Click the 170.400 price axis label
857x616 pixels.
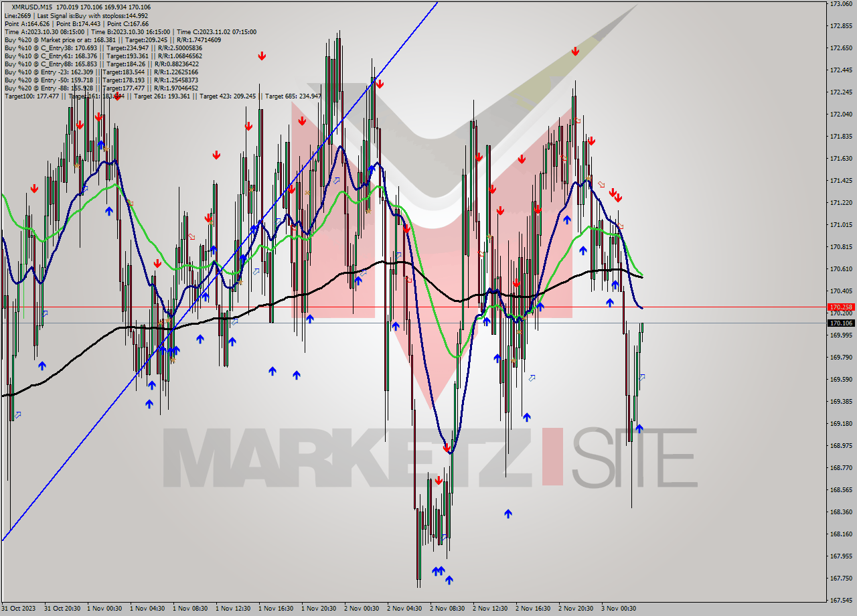coord(841,291)
